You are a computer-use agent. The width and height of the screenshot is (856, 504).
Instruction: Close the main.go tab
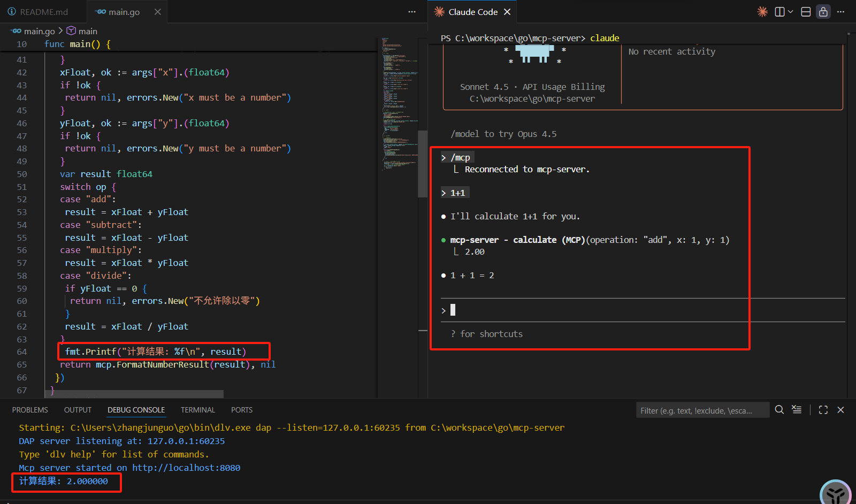click(158, 12)
